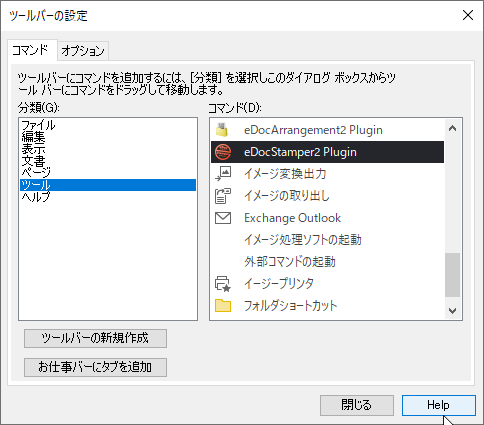Click the イージープリンタ printer icon
Screen dimensions: 484x425
(223, 284)
